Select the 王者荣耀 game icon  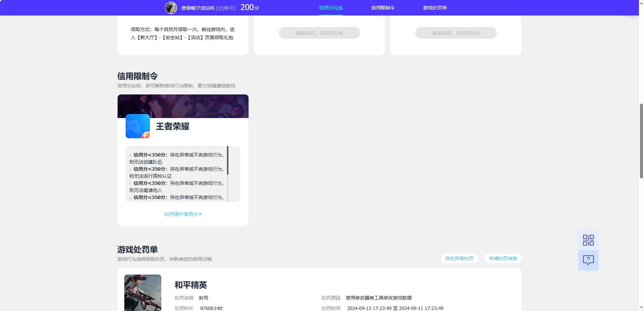point(138,126)
